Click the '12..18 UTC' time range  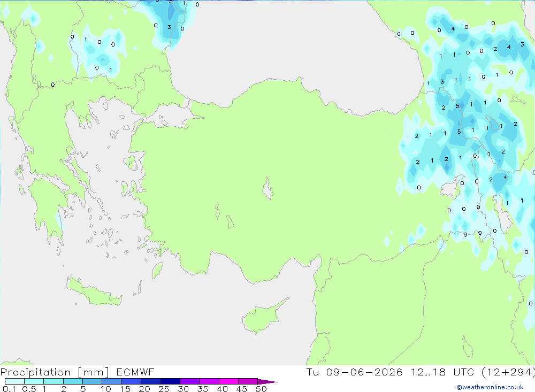click(x=442, y=372)
